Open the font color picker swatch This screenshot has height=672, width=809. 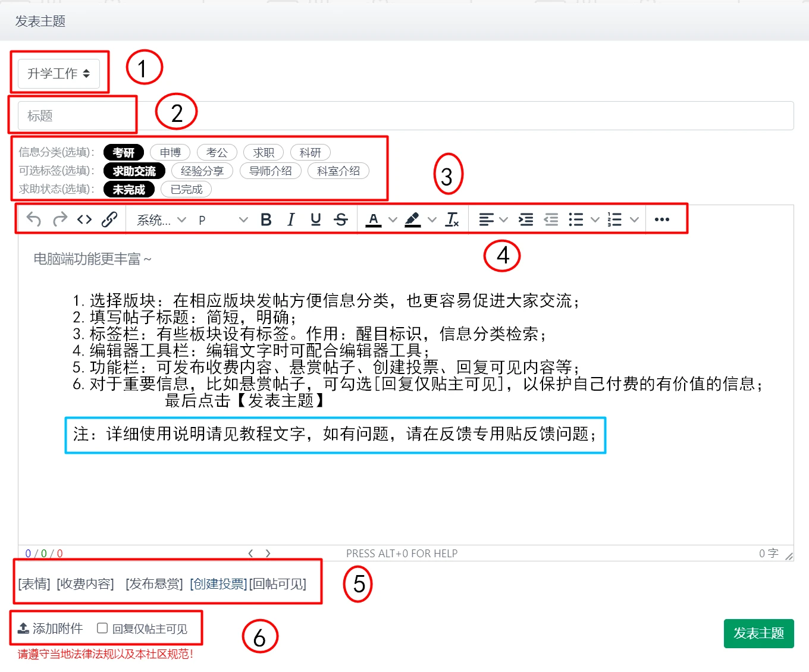[373, 219]
